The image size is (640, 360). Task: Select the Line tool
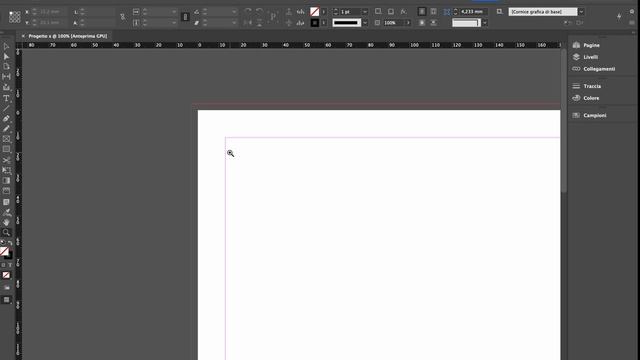(6, 108)
